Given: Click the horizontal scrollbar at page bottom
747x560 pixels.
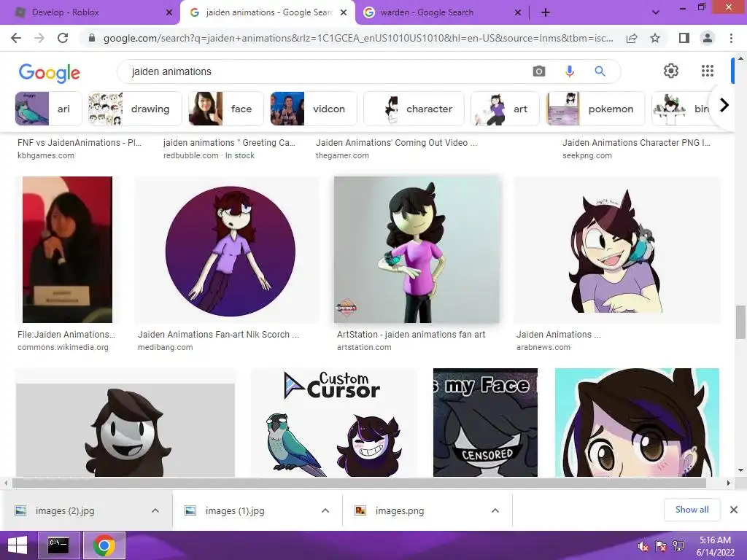Looking at the screenshot, I should tap(359, 483).
